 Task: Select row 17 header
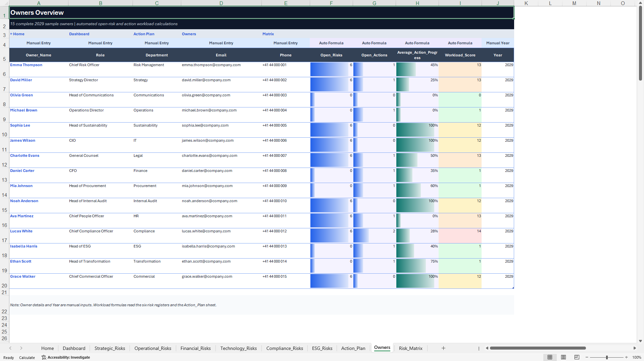click(4, 236)
